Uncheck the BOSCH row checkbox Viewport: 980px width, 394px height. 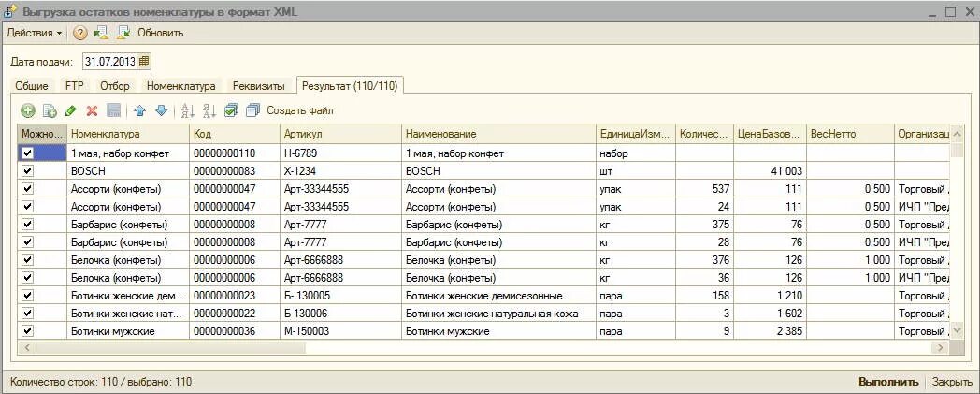27,170
